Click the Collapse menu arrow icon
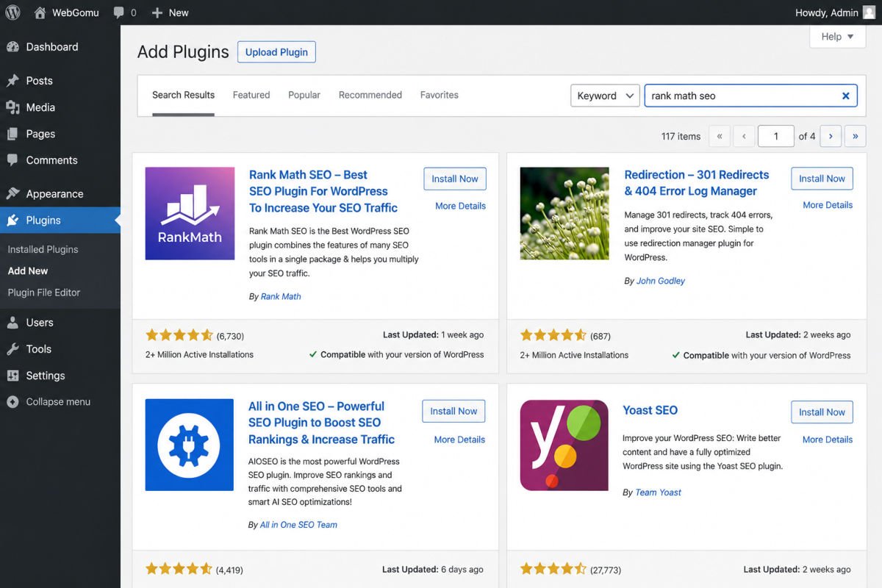Screen dimensions: 882x588 click(x=12, y=402)
